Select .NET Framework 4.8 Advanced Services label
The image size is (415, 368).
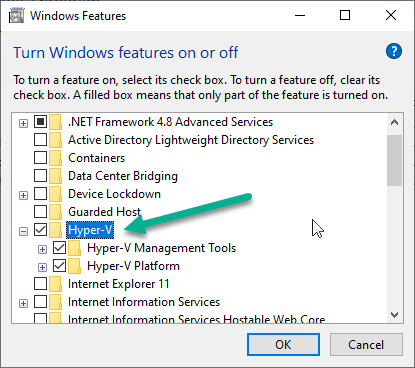point(170,122)
